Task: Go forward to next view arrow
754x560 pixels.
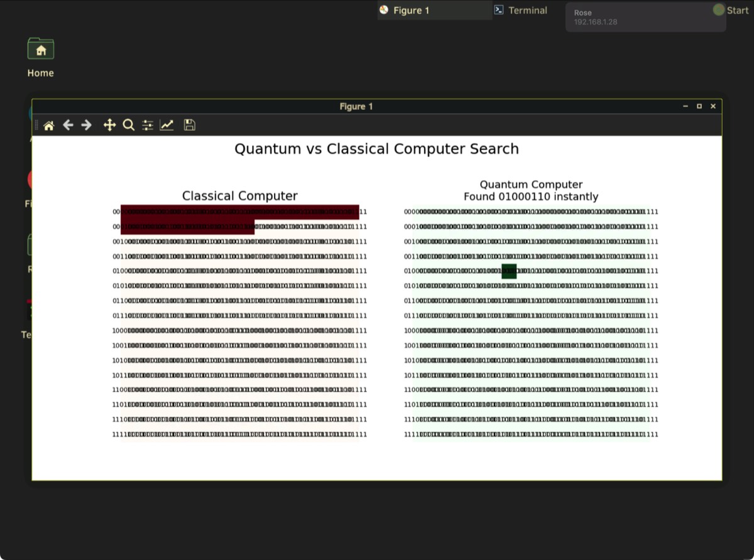Action: [x=87, y=125]
